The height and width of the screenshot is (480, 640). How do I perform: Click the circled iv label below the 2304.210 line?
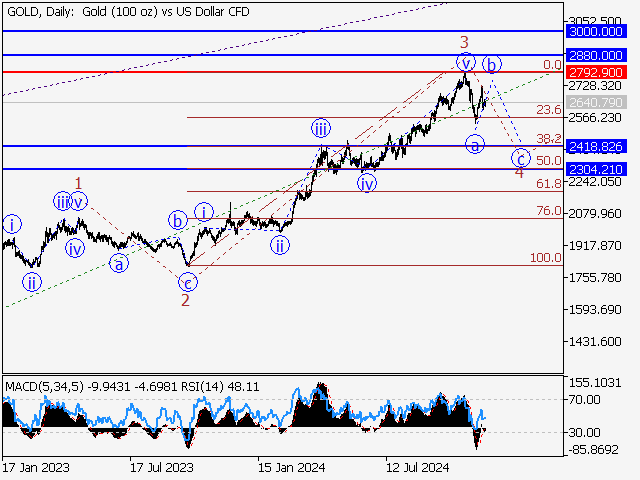[367, 183]
